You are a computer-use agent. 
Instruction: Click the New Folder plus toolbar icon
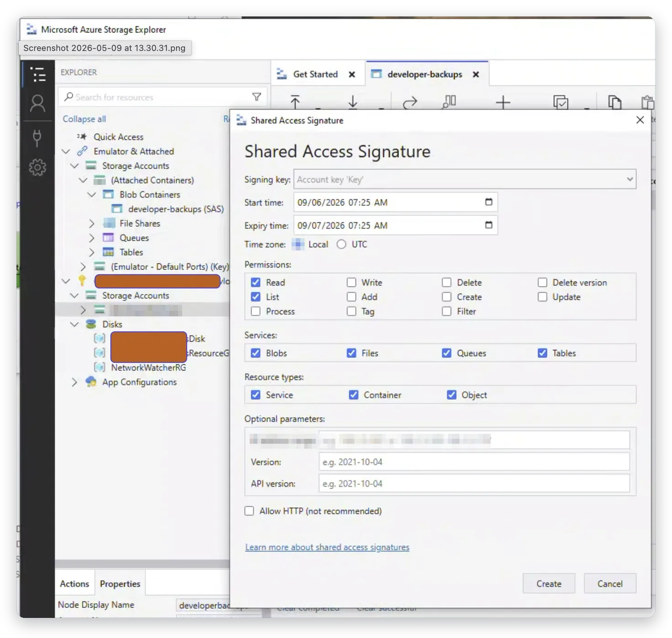point(503,102)
